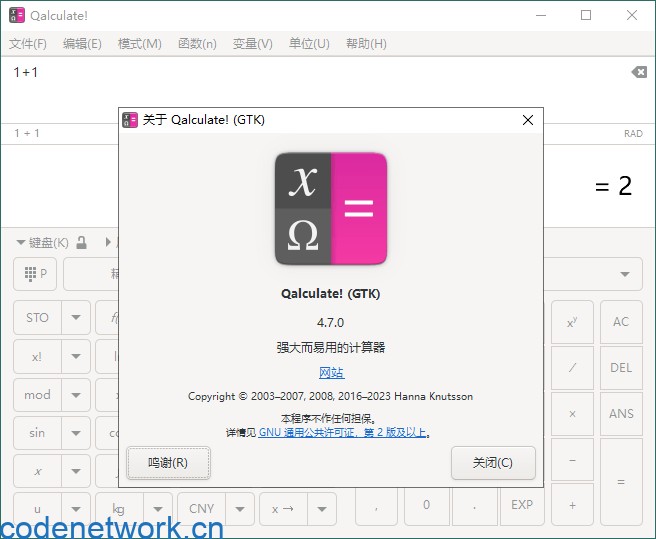Viewport: 656px width, 539px height.
Task: Click the mod button
Action: 37,395
